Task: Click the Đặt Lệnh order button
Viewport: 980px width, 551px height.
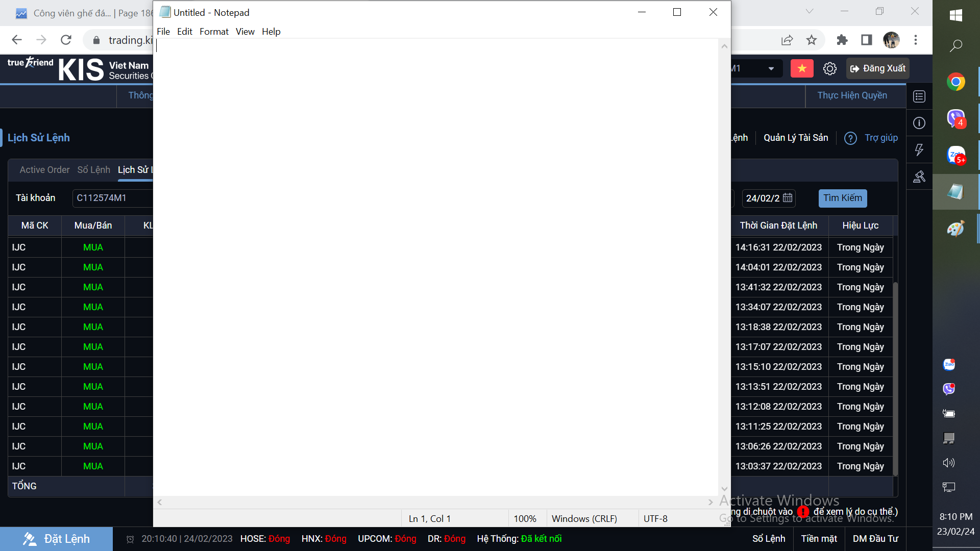Action: [56, 539]
